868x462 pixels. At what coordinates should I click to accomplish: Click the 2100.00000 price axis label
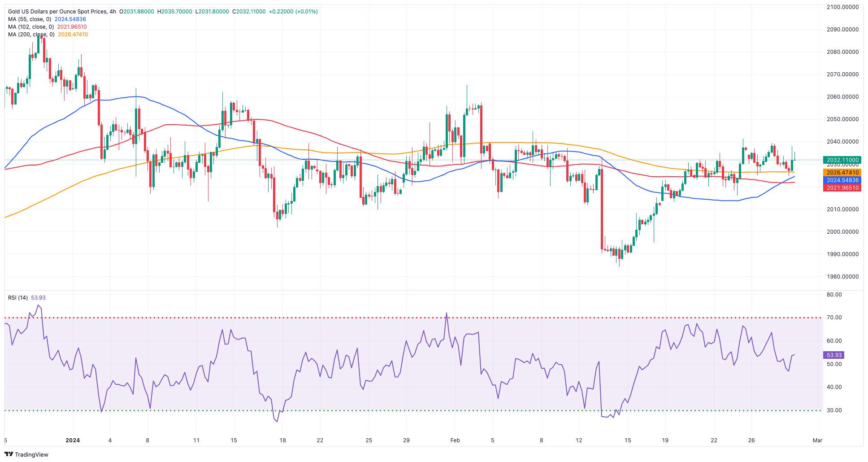pyautogui.click(x=842, y=7)
